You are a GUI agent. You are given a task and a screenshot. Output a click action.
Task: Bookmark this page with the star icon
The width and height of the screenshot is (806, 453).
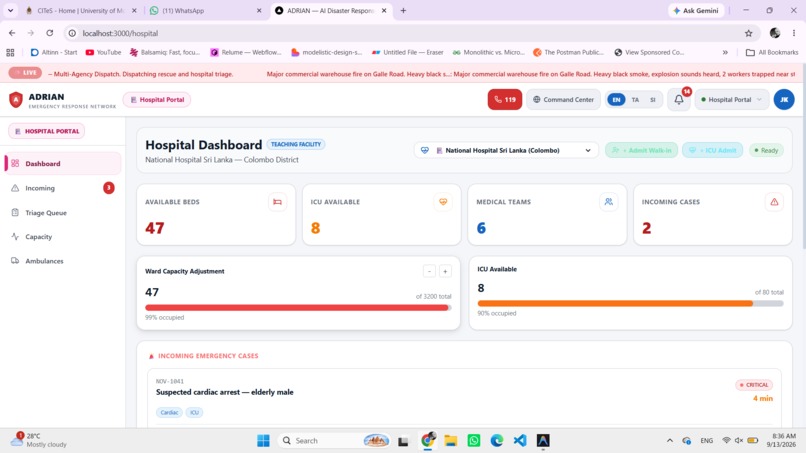[748, 33]
